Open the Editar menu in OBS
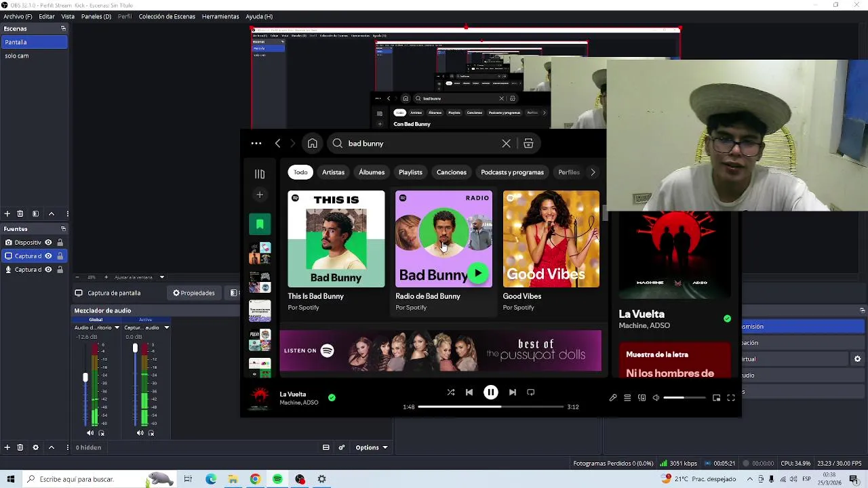The height and width of the screenshot is (488, 868). 47,16
